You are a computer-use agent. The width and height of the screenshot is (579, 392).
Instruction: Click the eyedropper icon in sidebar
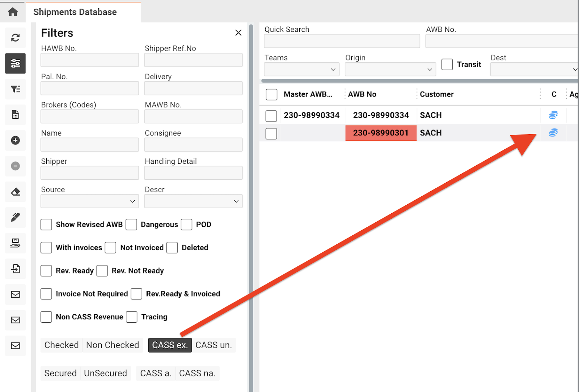click(x=15, y=217)
